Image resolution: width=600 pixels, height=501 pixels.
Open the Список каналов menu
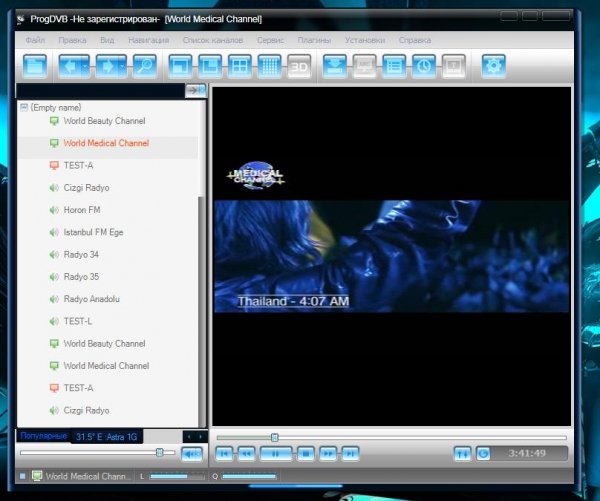point(213,40)
